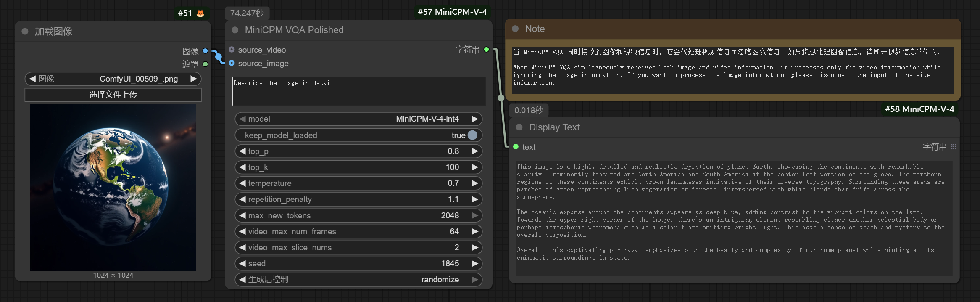980x302 pixels.
Task: Click the '0.018秒' execution time label
Action: click(529, 110)
